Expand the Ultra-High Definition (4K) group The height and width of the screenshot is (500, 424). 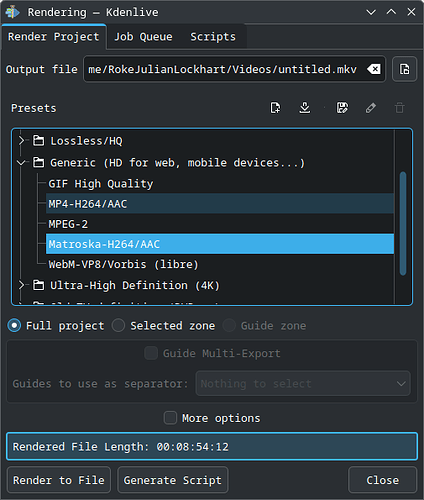click(21, 285)
